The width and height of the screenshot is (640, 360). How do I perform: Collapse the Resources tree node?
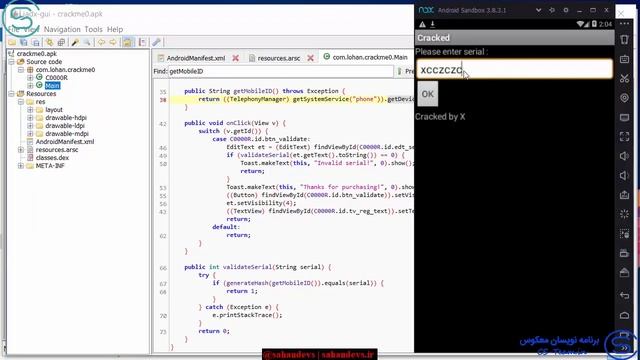[11, 94]
